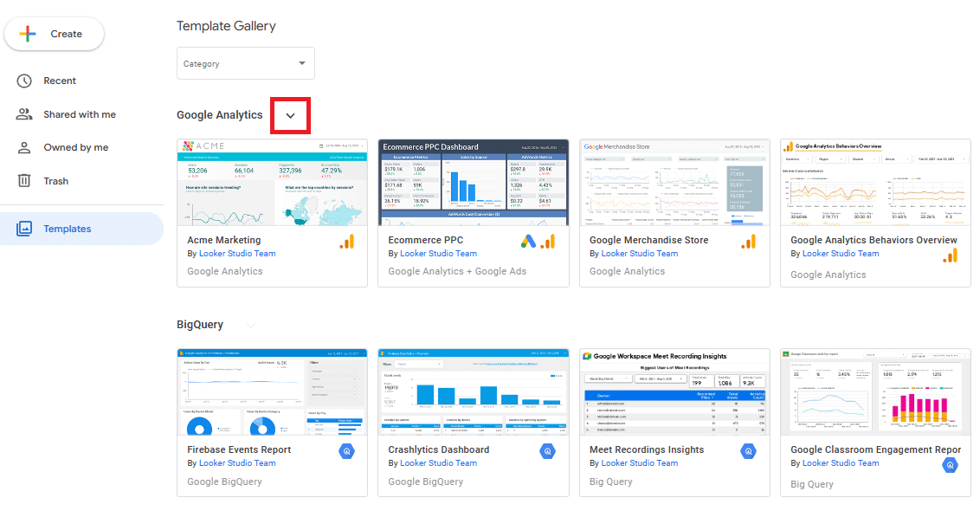Screen dimensions: 980x530
Task: Open the Firebase Events Report thumbnail
Action: pyautogui.click(x=272, y=392)
